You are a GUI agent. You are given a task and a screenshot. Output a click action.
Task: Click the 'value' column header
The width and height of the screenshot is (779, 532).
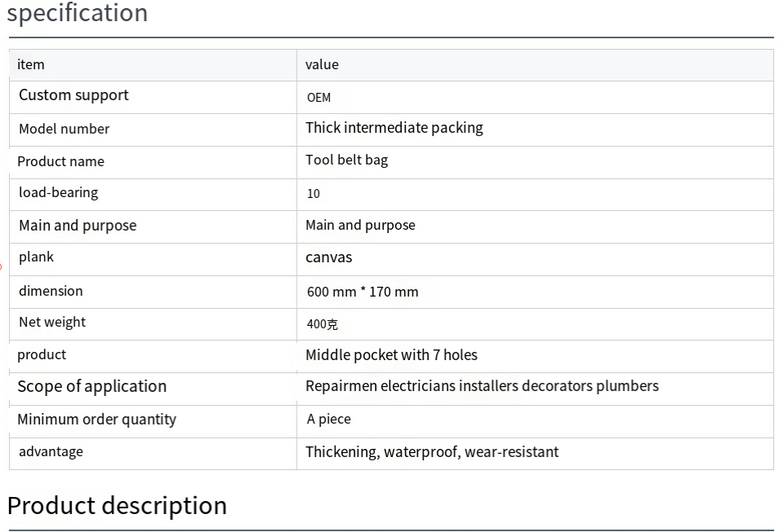click(x=322, y=64)
